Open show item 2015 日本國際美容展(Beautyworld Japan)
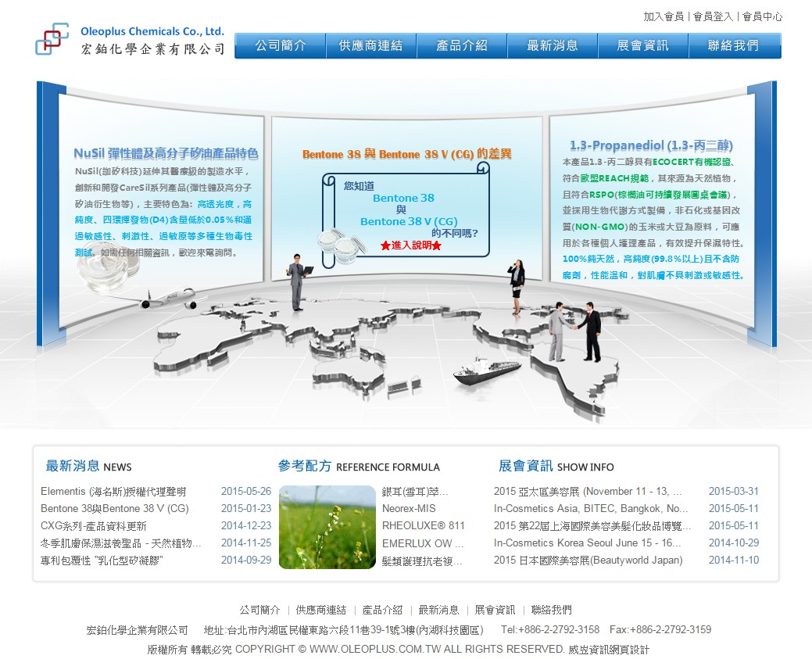Viewport: 812px width, 659px height. (x=588, y=560)
